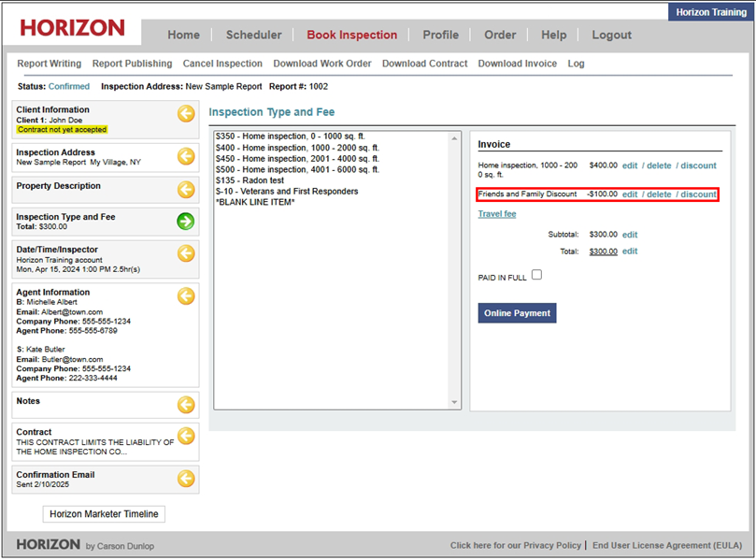
Task: Open the Notes section arrow icon
Action: click(186, 405)
